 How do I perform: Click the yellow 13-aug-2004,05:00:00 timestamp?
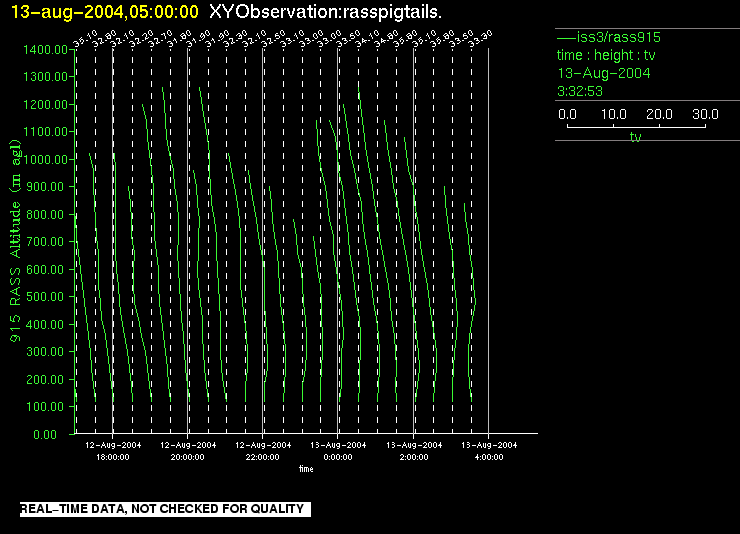(x=105, y=11)
